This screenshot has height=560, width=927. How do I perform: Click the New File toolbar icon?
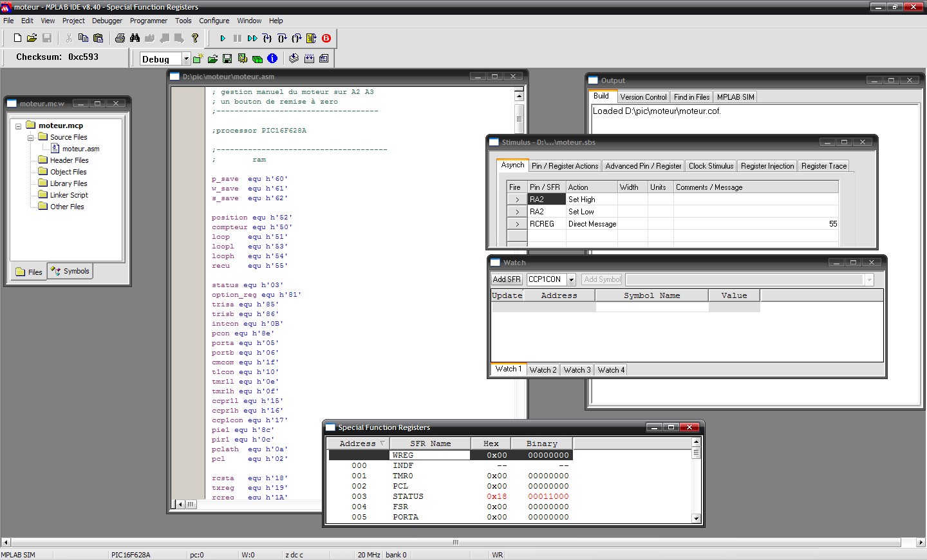[x=18, y=39]
